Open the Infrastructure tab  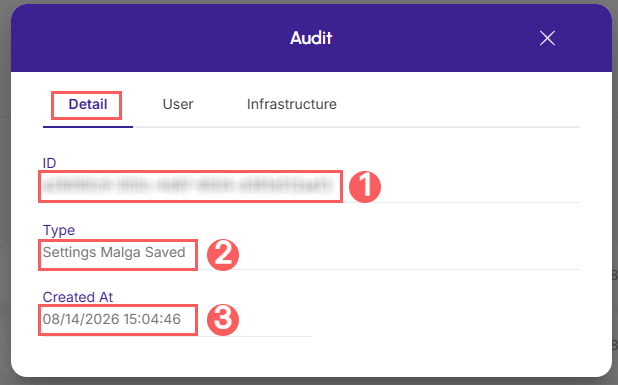click(x=292, y=104)
